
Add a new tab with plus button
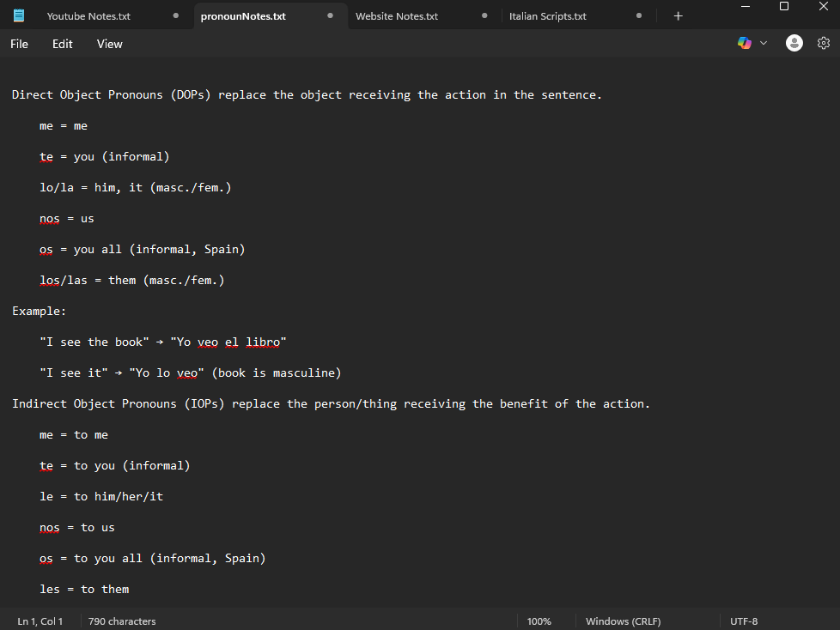click(x=678, y=16)
